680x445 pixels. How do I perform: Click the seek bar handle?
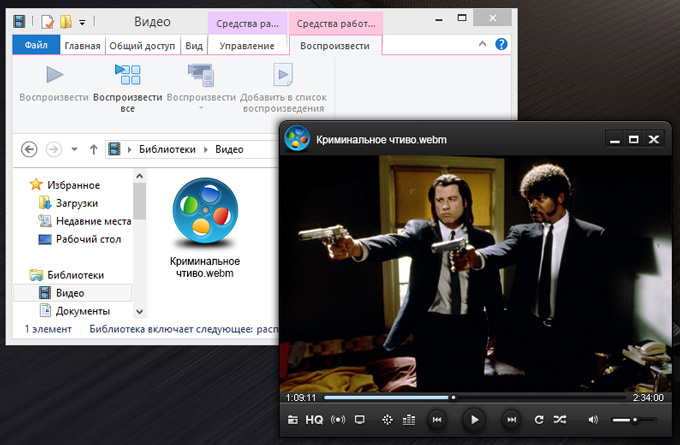[453, 397]
